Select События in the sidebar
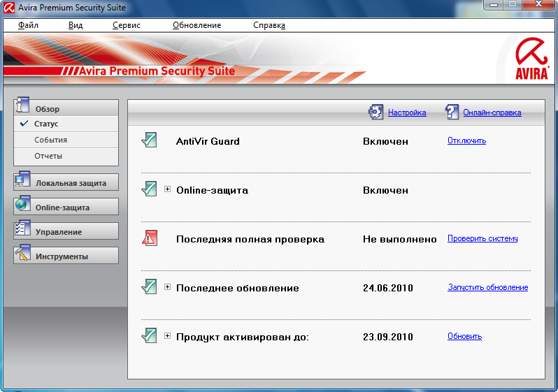Image resolution: width=558 pixels, height=392 pixels. pos(51,140)
